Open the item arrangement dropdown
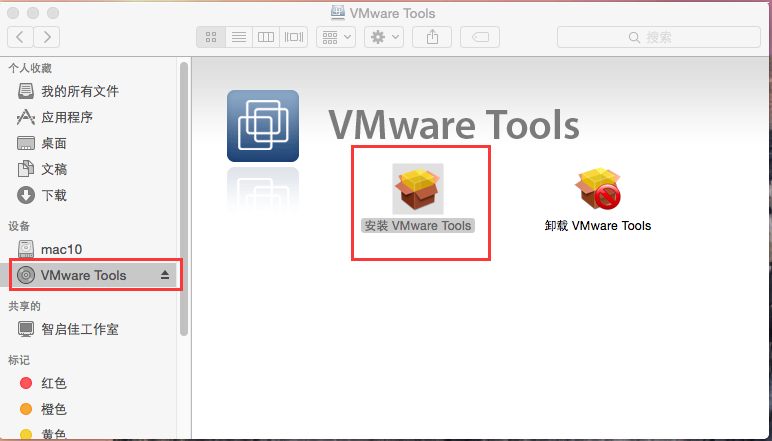 336,37
